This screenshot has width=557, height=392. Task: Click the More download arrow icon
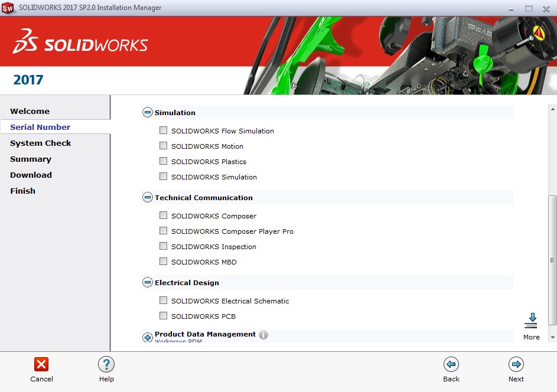pyautogui.click(x=532, y=321)
